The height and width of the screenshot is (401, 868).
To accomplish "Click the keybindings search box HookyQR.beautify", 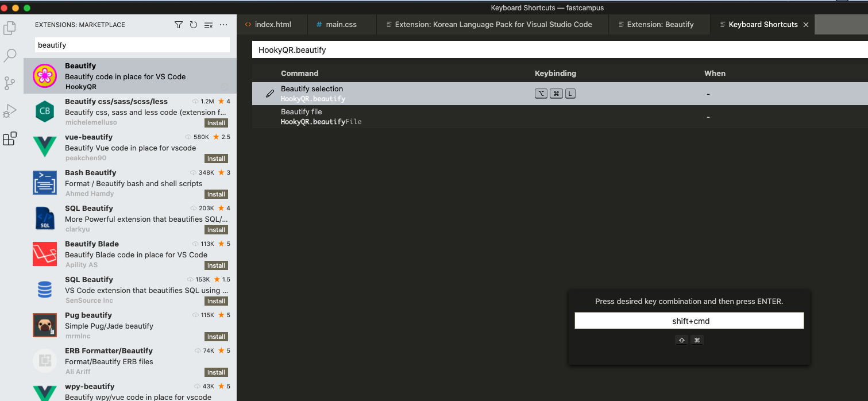I will [x=560, y=50].
